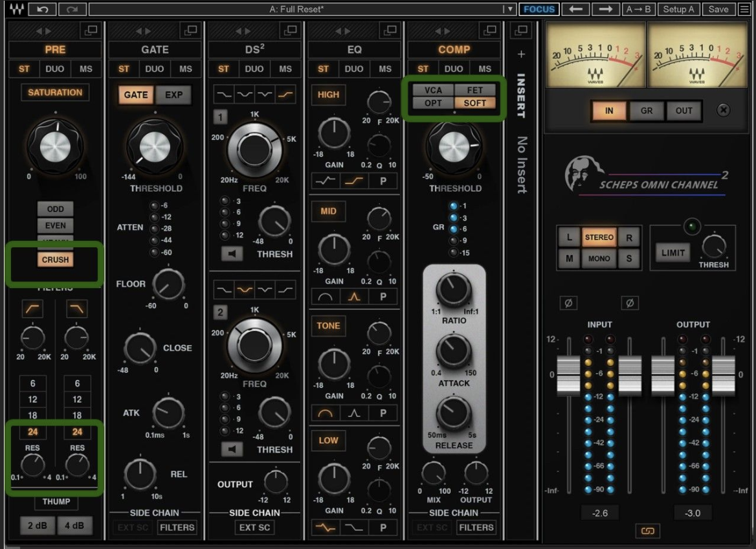The image size is (756, 549).
Task: Click the Setup A button
Action: [x=678, y=9]
